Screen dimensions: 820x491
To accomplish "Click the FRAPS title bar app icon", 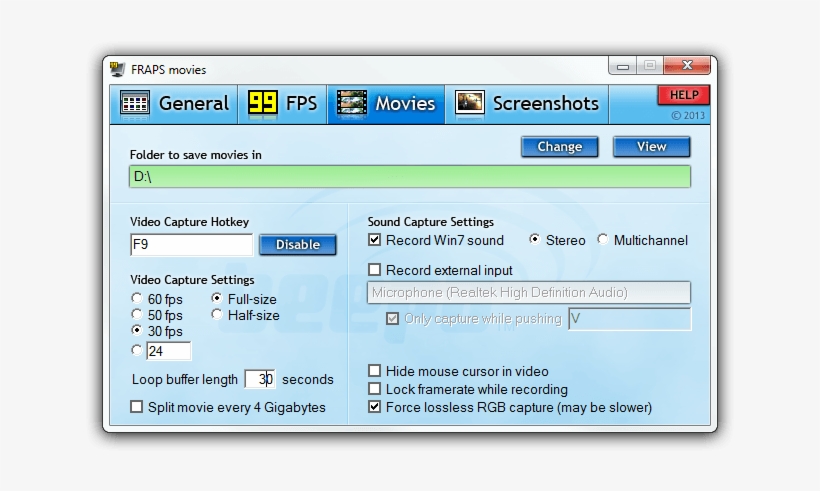I will coord(118,69).
